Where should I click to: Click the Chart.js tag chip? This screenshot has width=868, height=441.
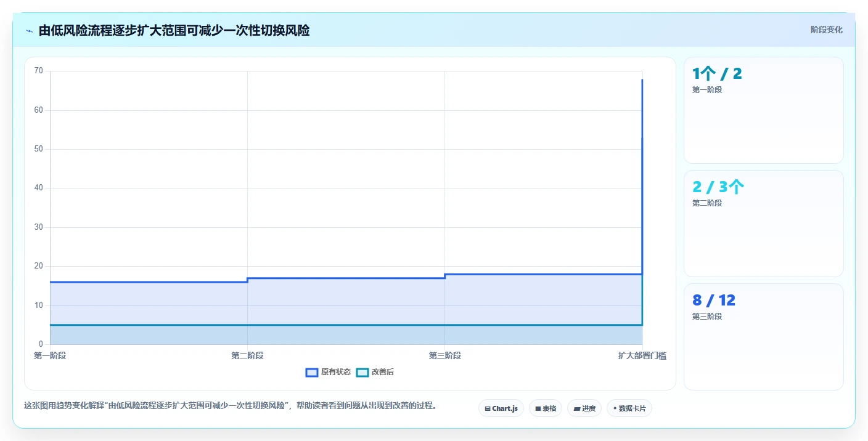501,408
